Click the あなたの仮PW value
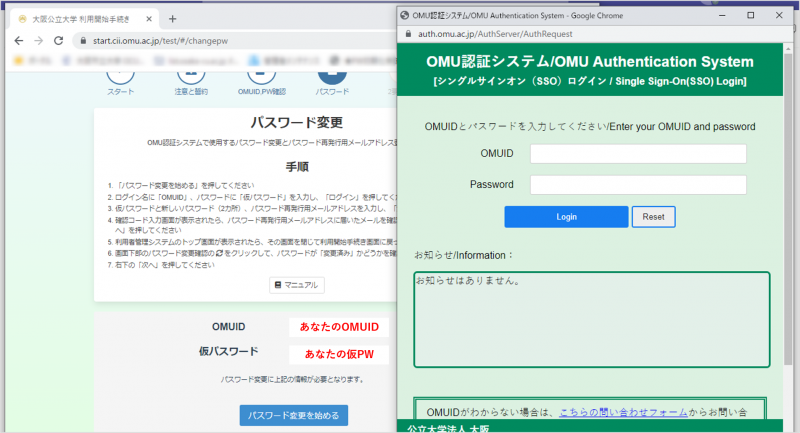Screen dimensions: 800x433 pyautogui.click(x=339, y=354)
